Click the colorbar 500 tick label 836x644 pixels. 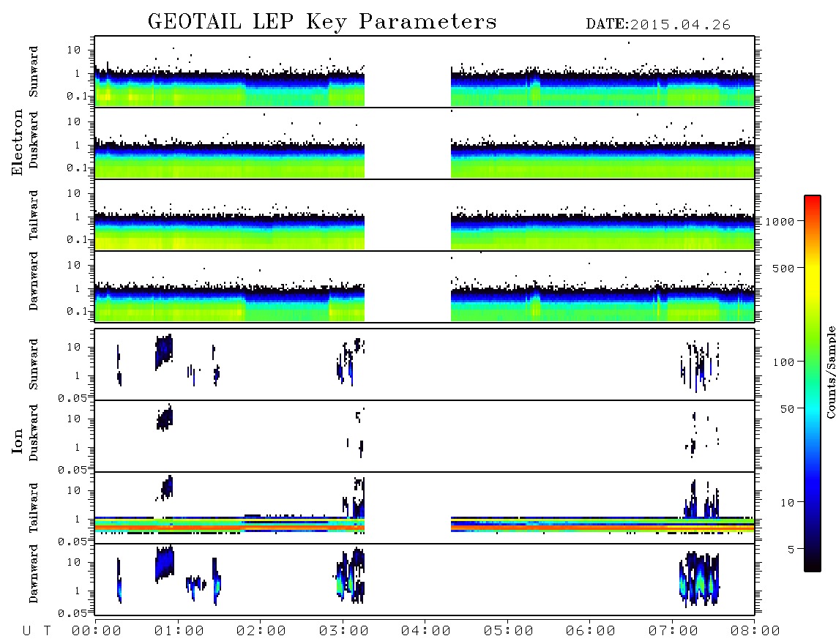pyautogui.click(x=783, y=268)
